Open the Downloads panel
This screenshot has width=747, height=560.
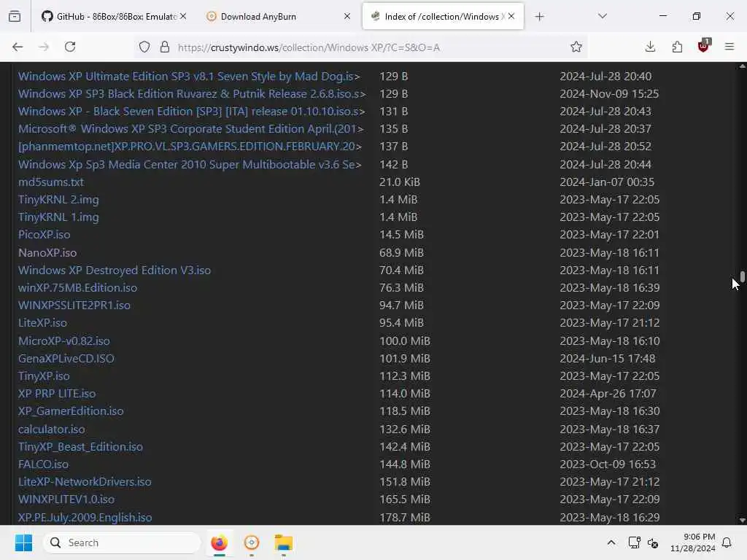tap(650, 47)
